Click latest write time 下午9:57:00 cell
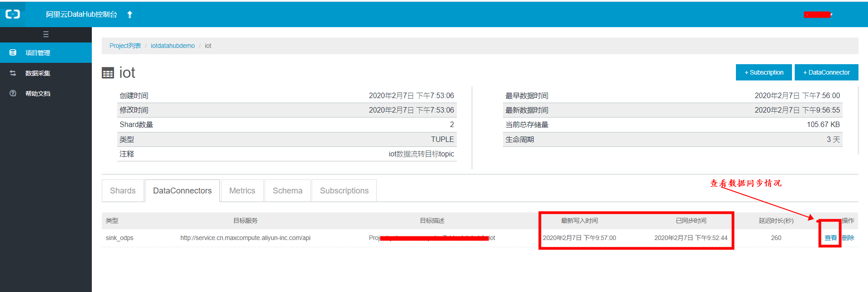 coord(579,238)
